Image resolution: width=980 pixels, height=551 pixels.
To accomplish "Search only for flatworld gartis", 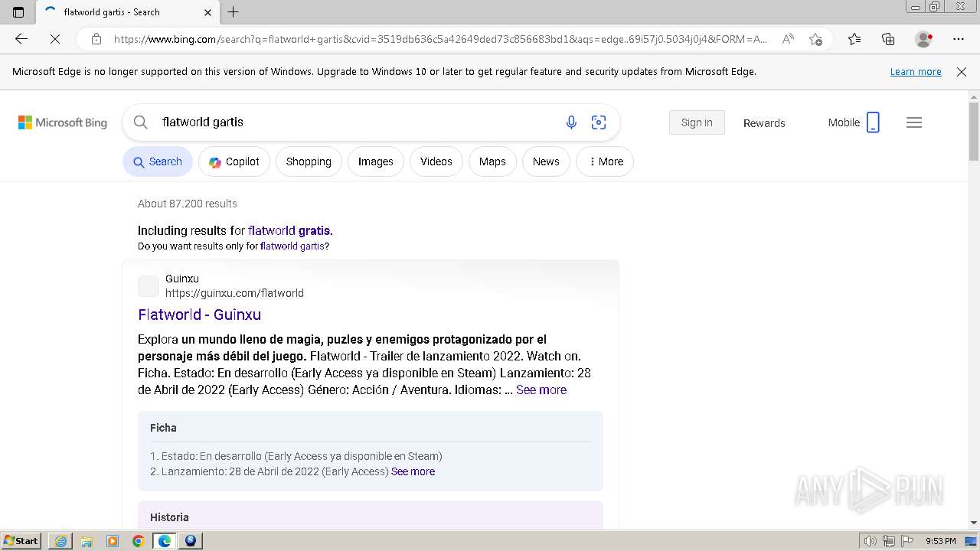I will coord(292,246).
